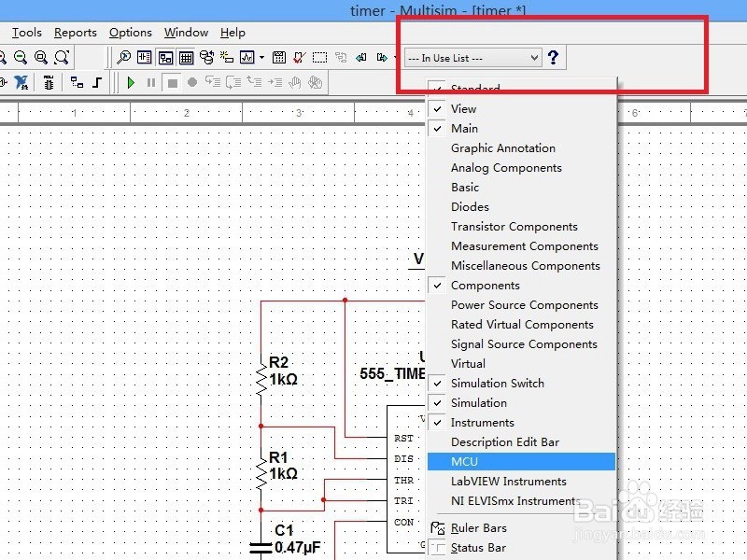Click Forward Annotate to Ultiboard icon

pyautogui.click(x=382, y=58)
